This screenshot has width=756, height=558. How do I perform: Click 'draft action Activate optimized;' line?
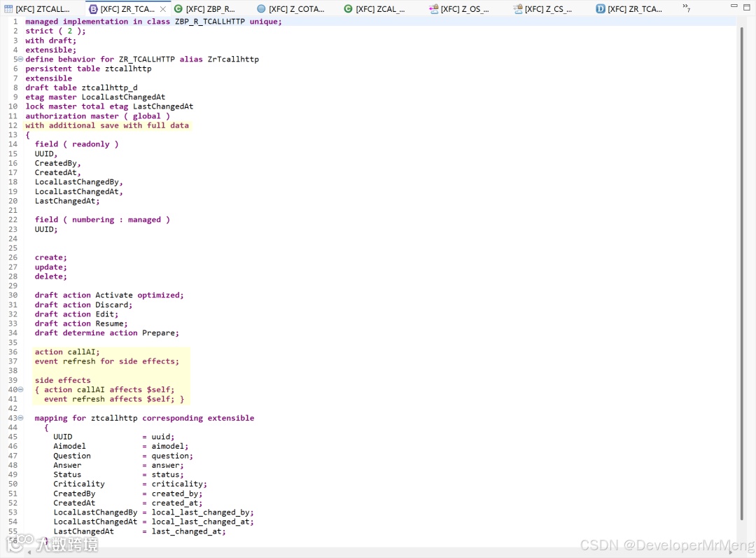[x=109, y=295]
